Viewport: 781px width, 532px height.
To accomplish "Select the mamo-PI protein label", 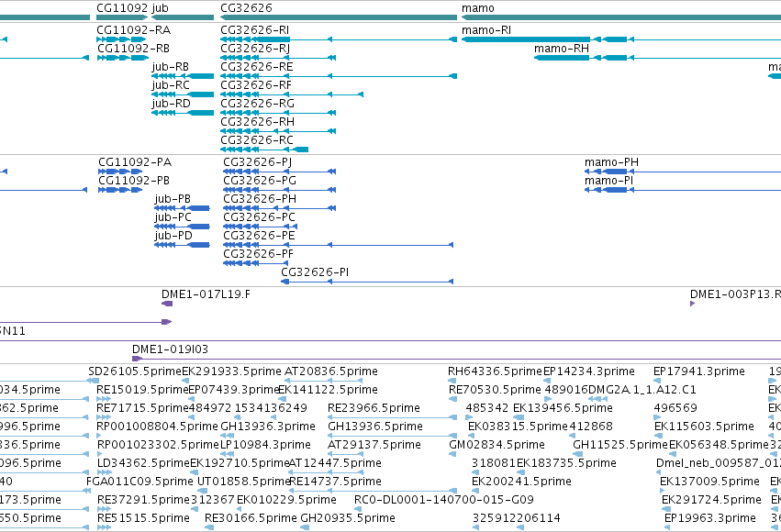I will (x=608, y=181).
